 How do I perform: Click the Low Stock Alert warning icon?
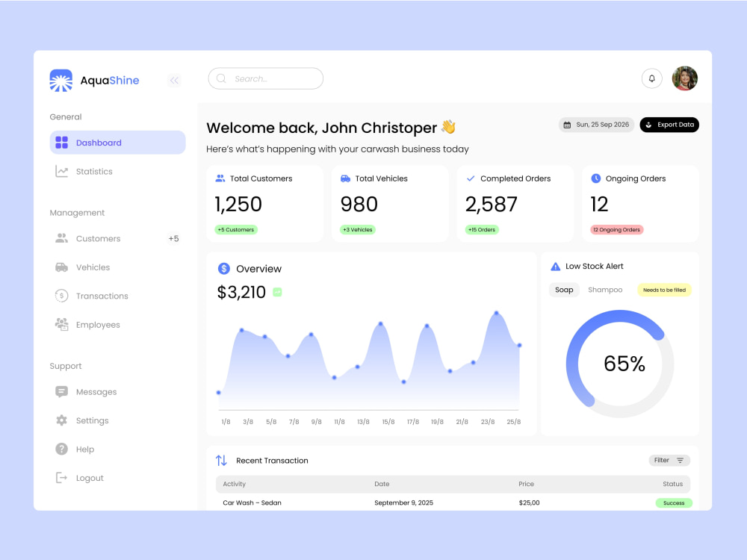click(556, 267)
